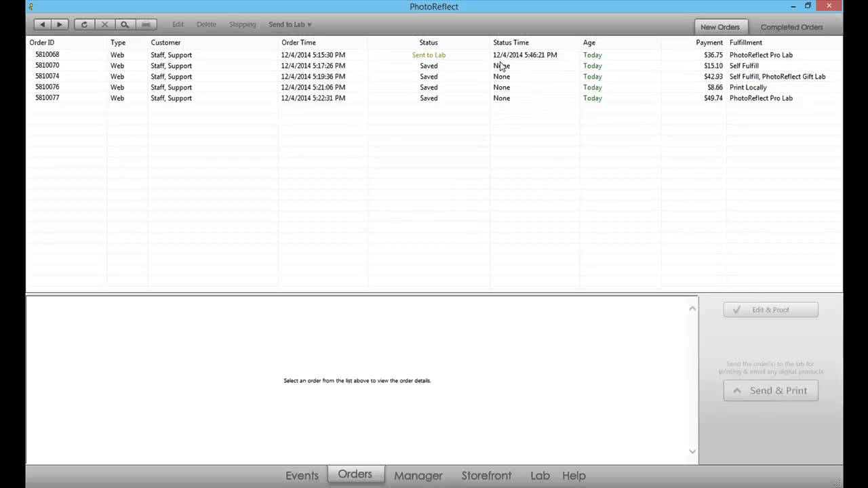868x488 pixels.
Task: Click the back arrow toolbar icon
Action: [43, 24]
